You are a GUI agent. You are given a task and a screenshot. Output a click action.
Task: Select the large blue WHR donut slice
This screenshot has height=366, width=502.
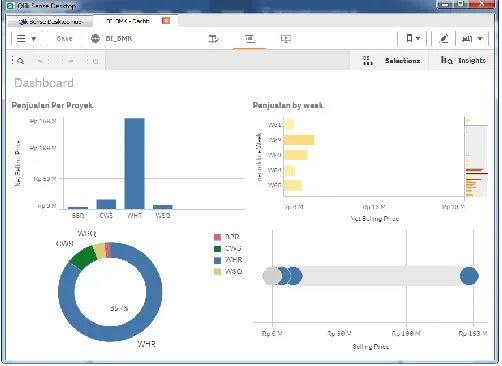[154, 293]
